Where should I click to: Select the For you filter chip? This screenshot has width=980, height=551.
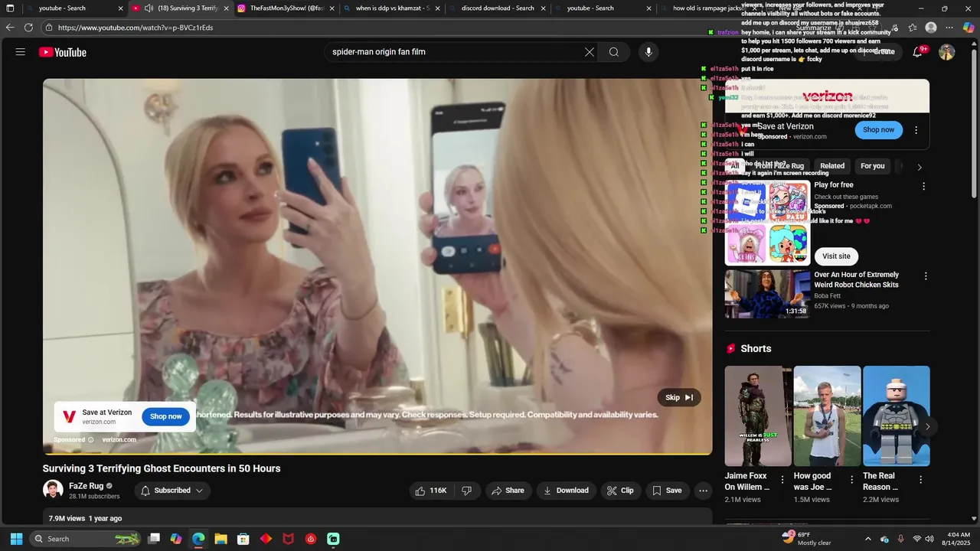[x=872, y=166]
